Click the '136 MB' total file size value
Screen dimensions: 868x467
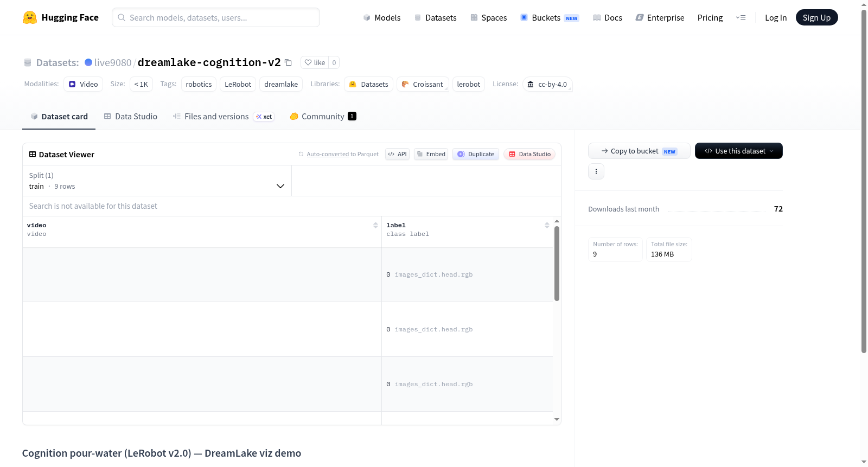[x=662, y=254]
